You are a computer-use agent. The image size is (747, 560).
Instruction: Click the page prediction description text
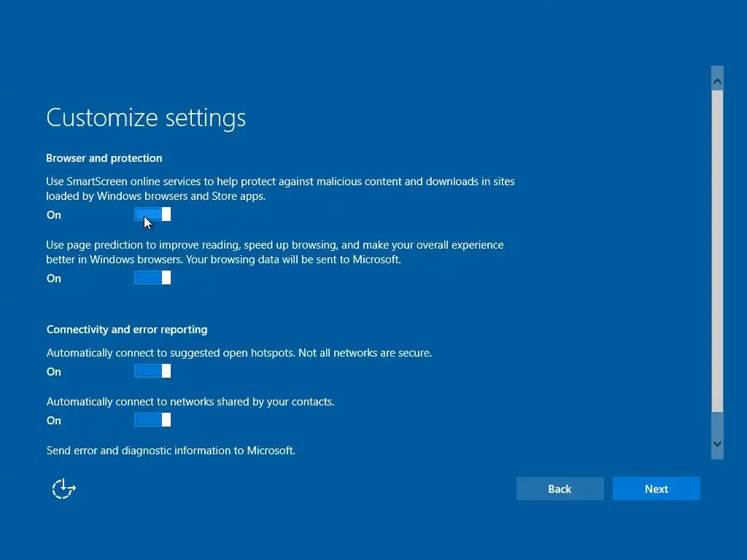tap(275, 252)
